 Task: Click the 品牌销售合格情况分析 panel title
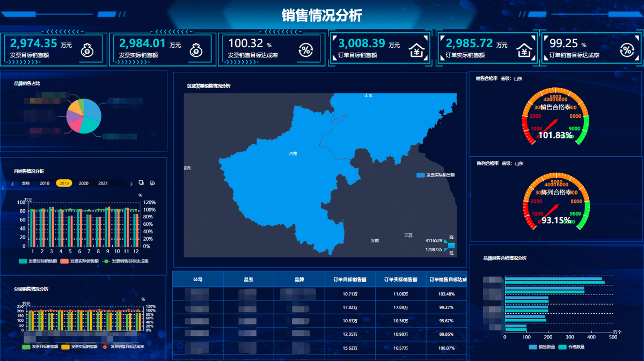pos(505,258)
